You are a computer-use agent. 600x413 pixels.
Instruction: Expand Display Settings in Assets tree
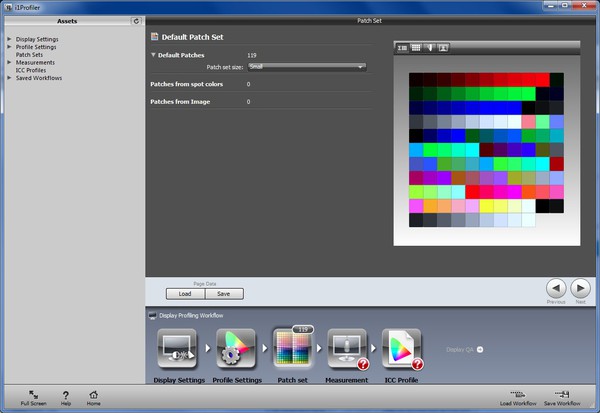[9, 39]
